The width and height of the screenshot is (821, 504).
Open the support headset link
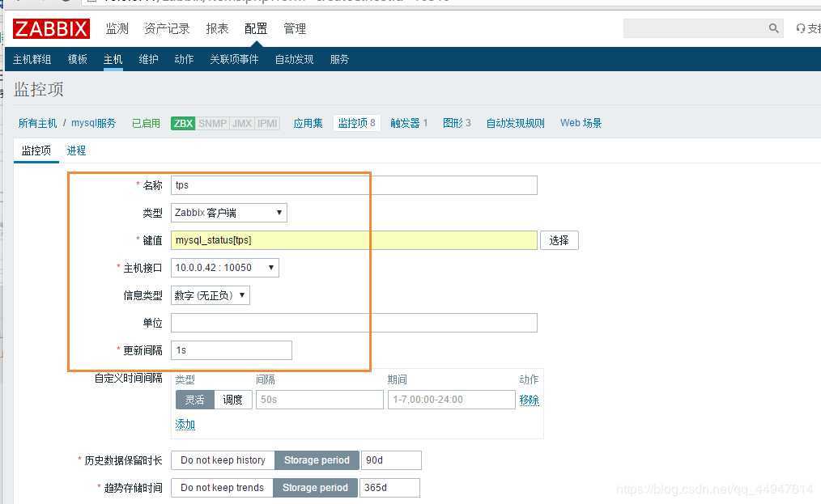[808, 28]
